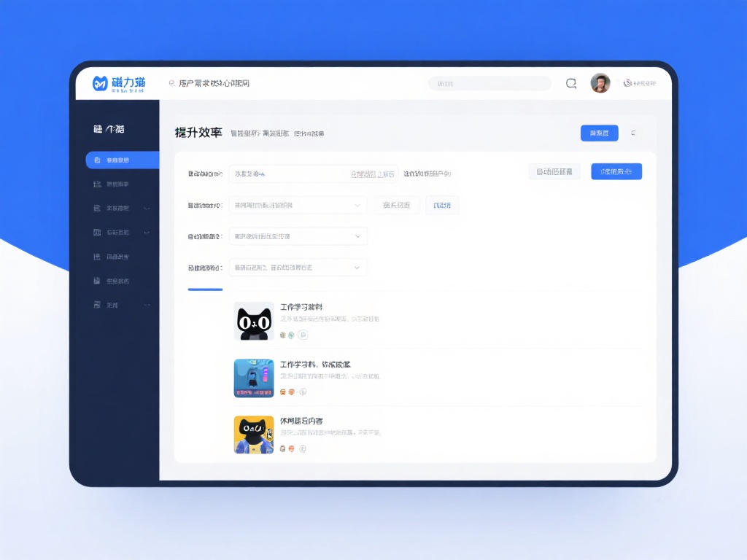Click the chat bubble icon beside avatar

(571, 83)
